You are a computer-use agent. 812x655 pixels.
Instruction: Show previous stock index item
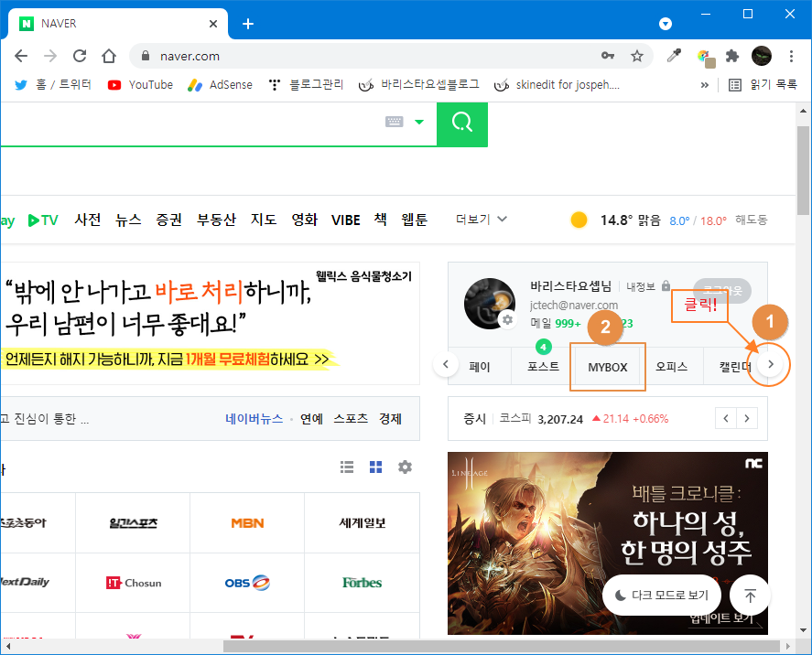pos(726,419)
